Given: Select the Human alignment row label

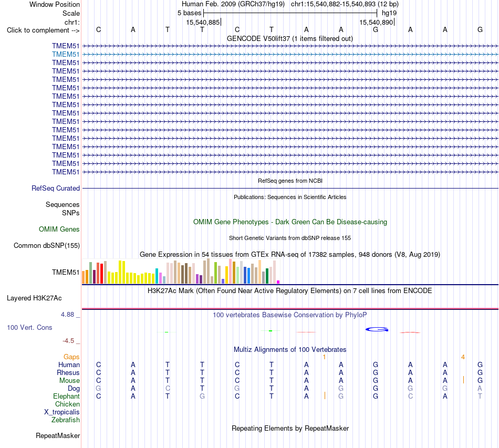Looking at the screenshot, I should [x=69, y=365].
